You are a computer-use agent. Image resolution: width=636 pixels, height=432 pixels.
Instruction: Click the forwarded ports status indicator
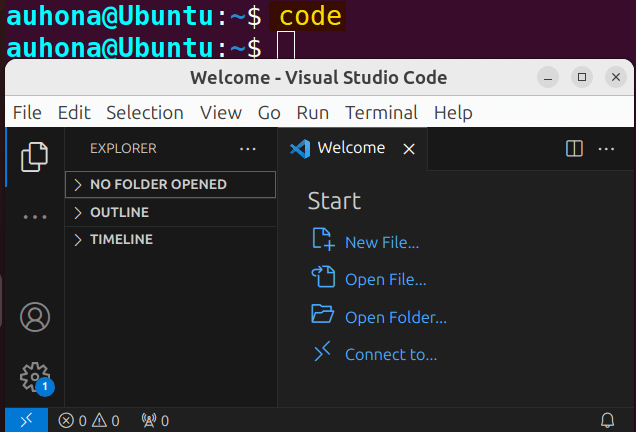point(155,421)
